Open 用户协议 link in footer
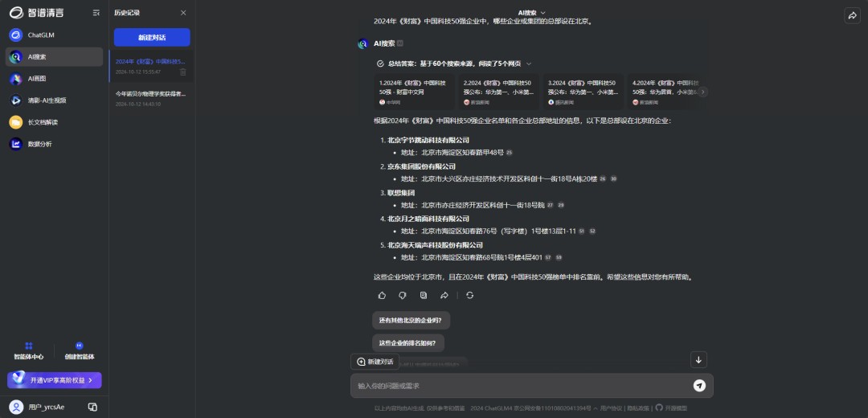The image size is (868, 418). pyautogui.click(x=611, y=408)
